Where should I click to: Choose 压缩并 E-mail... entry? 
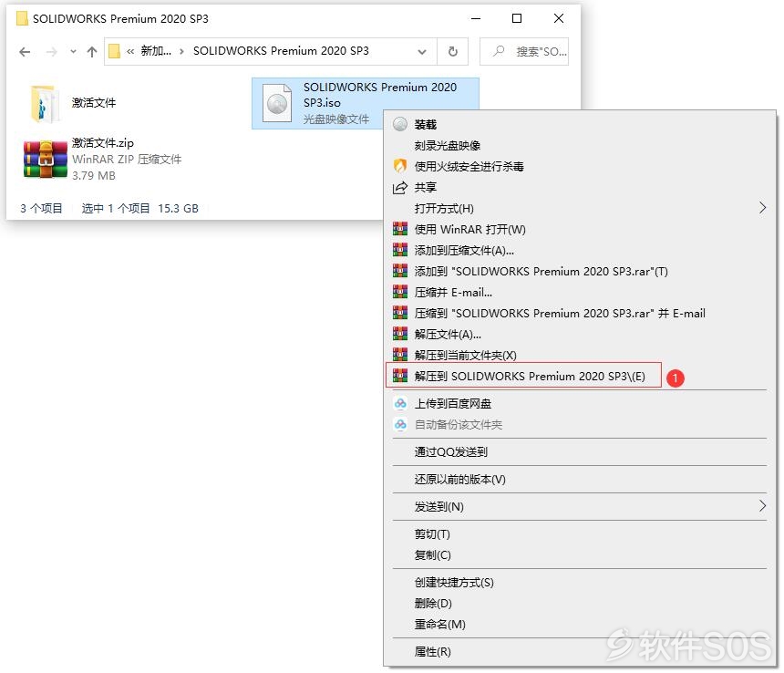[580, 293]
